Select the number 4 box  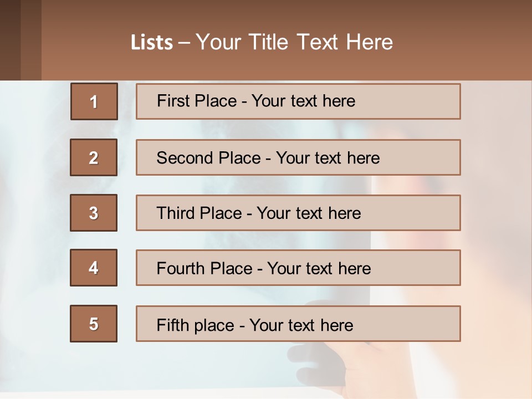coord(94,268)
